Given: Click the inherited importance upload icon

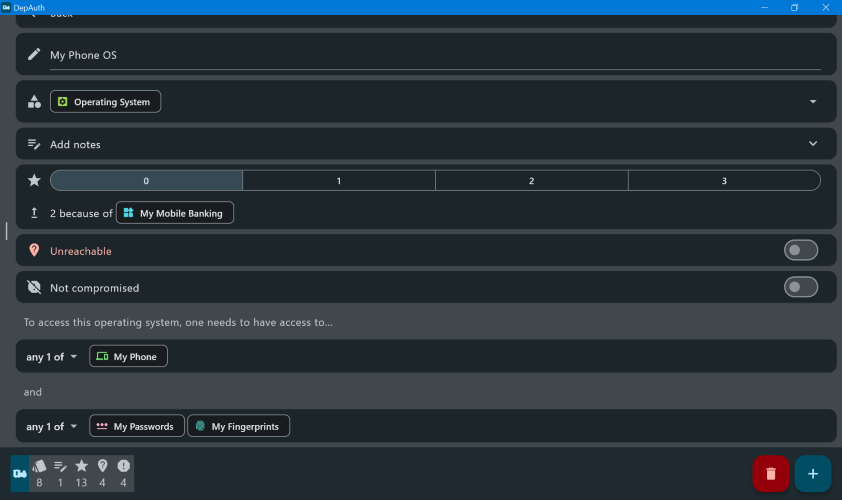Looking at the screenshot, I should pyautogui.click(x=34, y=213).
